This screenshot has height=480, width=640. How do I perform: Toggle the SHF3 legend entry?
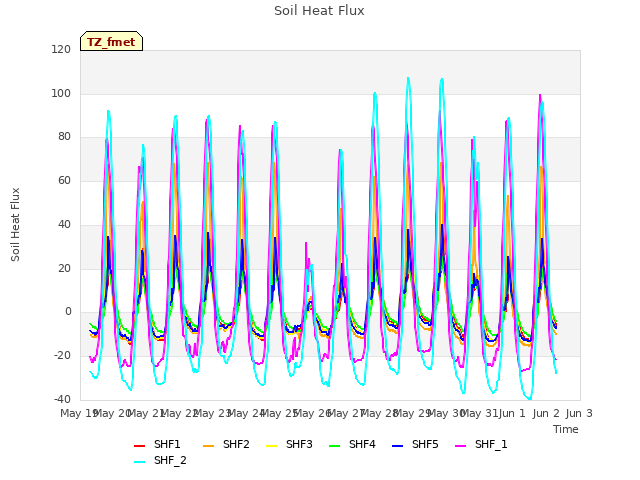(289, 444)
